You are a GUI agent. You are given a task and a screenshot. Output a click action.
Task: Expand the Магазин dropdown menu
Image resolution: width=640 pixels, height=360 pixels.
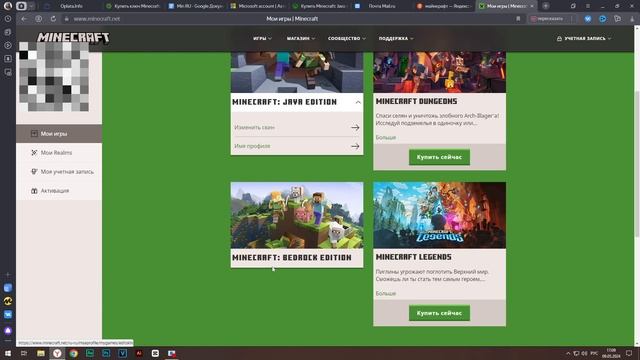[x=301, y=38]
